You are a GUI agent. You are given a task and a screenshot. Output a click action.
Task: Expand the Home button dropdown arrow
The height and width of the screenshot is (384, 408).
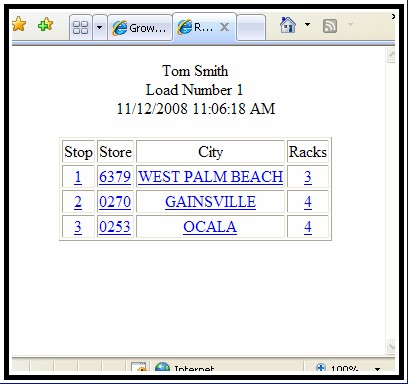pyautogui.click(x=307, y=24)
